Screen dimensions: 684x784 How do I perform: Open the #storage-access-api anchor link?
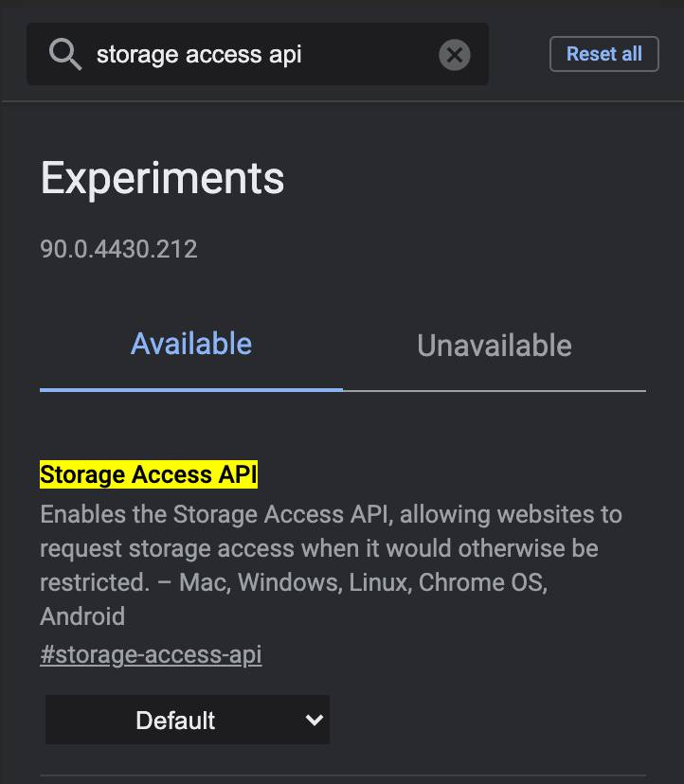click(151, 654)
